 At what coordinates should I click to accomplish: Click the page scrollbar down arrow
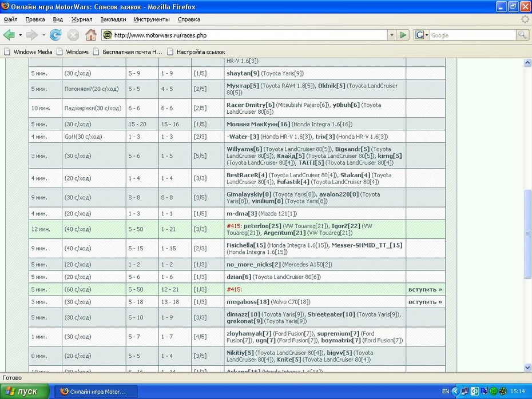click(527, 368)
